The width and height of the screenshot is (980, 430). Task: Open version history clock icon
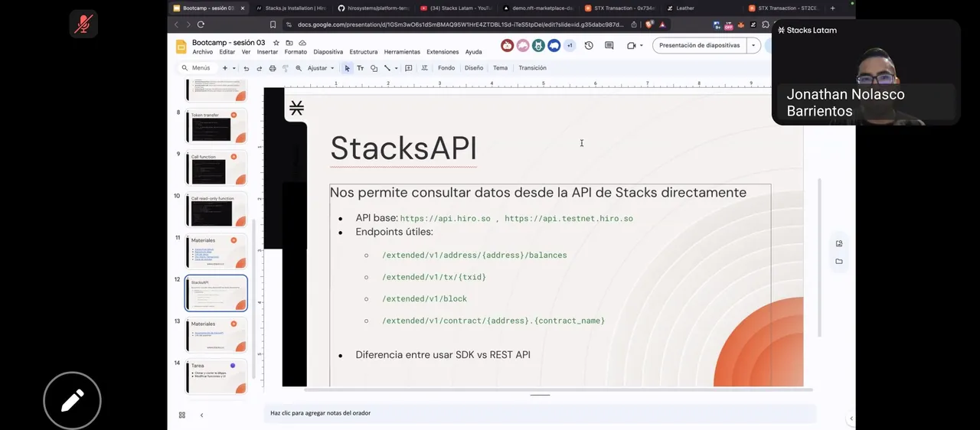point(589,45)
